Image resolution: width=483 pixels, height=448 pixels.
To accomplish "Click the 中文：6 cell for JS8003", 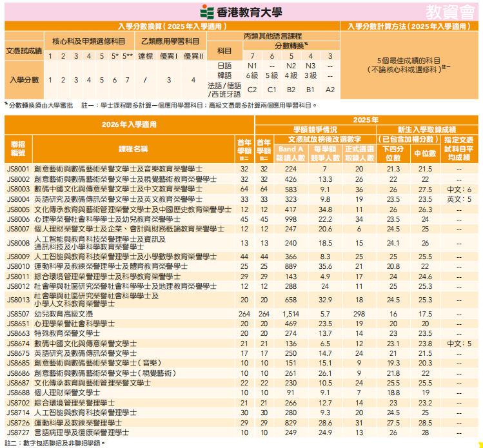I will click(459, 190).
